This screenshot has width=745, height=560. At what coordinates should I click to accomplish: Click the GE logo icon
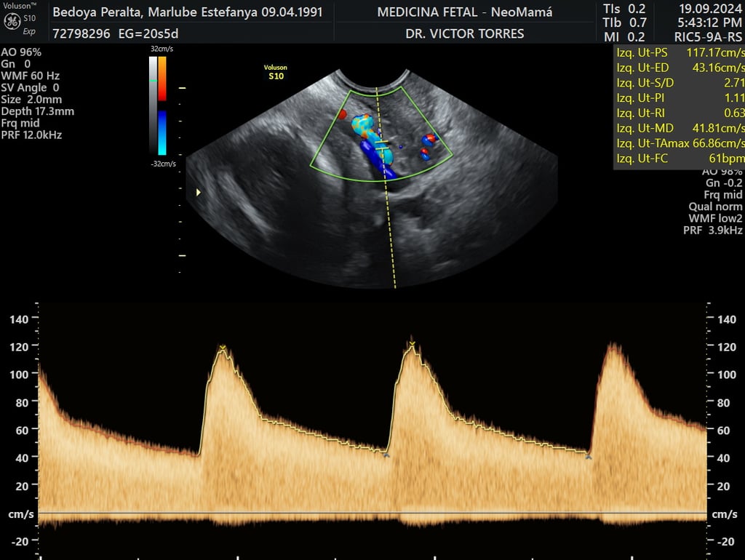point(12,21)
